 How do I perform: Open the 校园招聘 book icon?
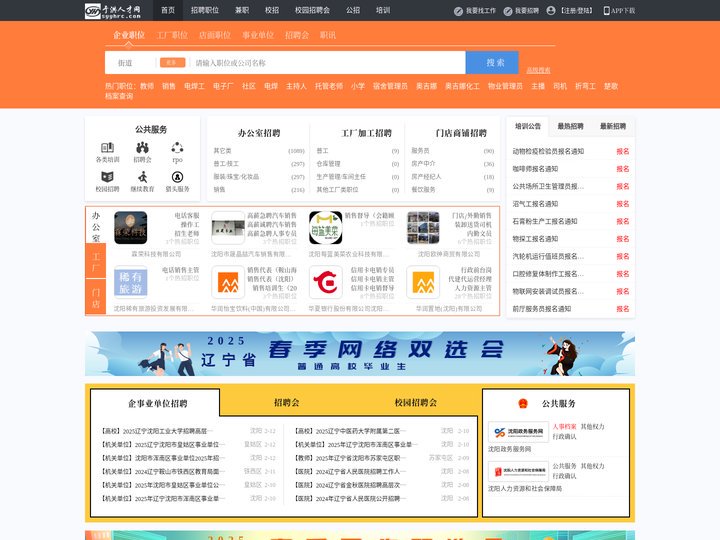[107, 177]
